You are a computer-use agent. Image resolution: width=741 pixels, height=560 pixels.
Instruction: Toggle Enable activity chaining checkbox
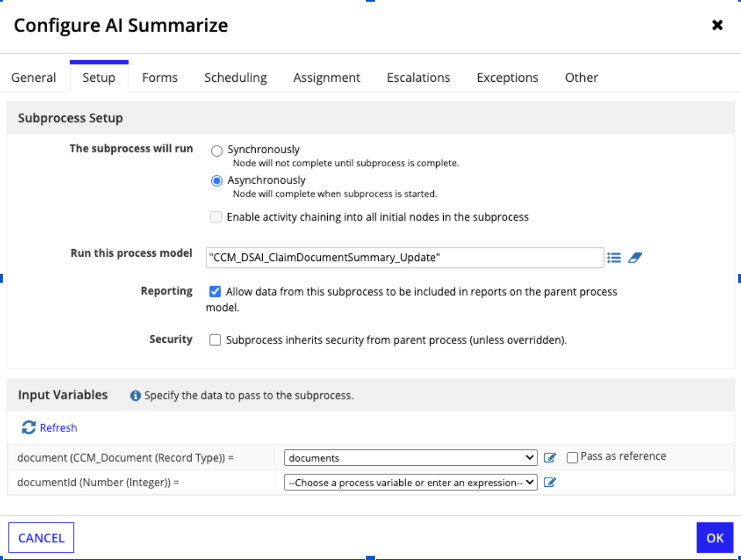pyautogui.click(x=216, y=217)
